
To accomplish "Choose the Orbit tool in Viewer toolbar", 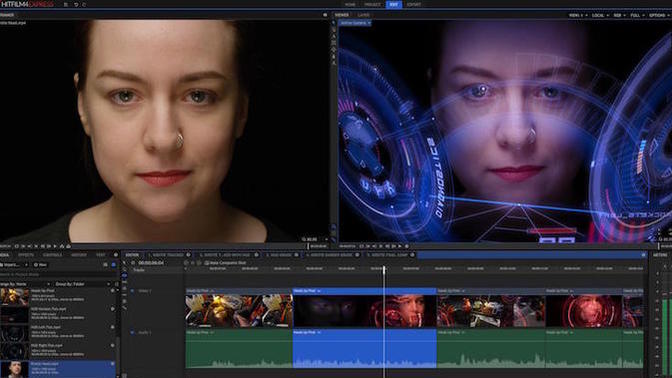I will tap(334, 62).
